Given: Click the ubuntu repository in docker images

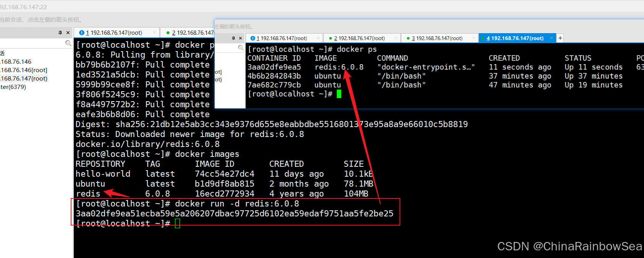Looking at the screenshot, I should pyautogui.click(x=91, y=184).
